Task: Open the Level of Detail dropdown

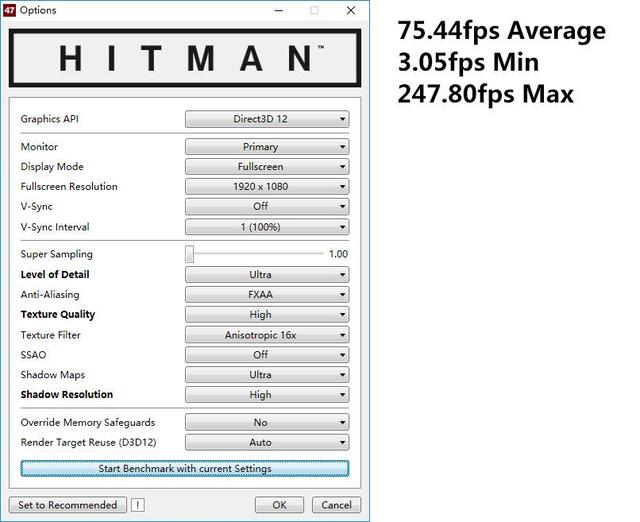Action: pyautogui.click(x=267, y=275)
